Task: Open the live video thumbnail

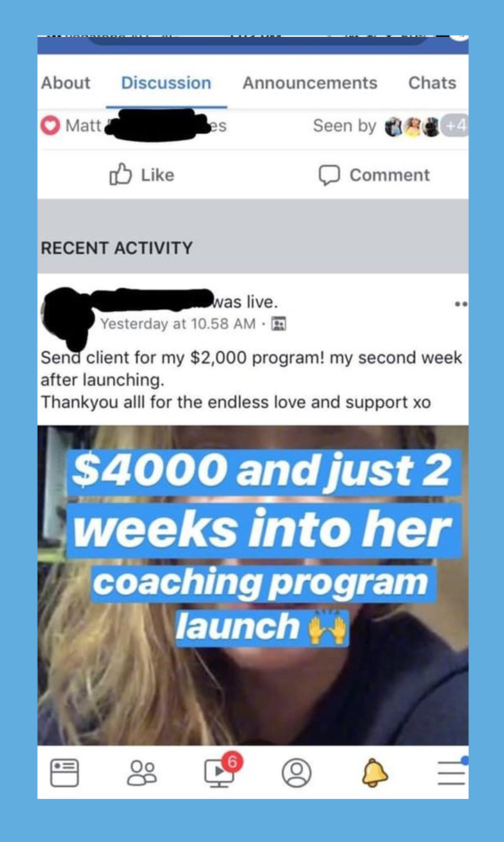Action: coord(253,585)
